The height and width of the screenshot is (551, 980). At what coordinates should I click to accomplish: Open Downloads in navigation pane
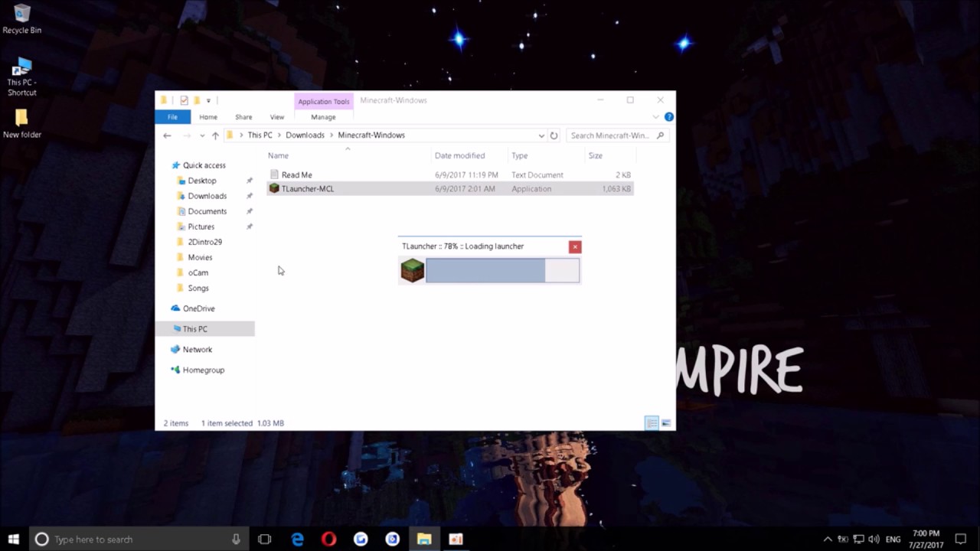(207, 196)
